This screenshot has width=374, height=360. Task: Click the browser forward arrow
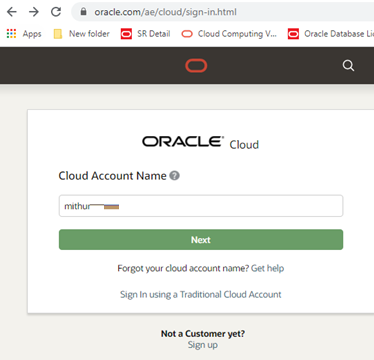click(34, 12)
